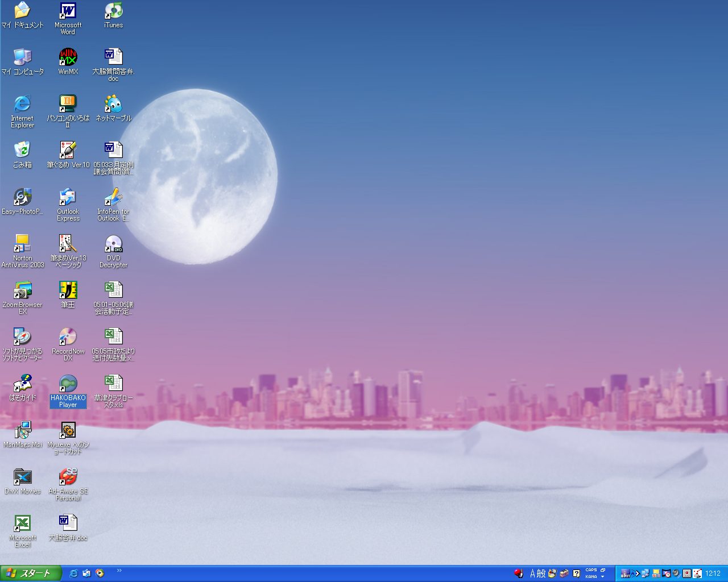Open the iTunes desktop shortcut
728x582 pixels.
pos(113,11)
